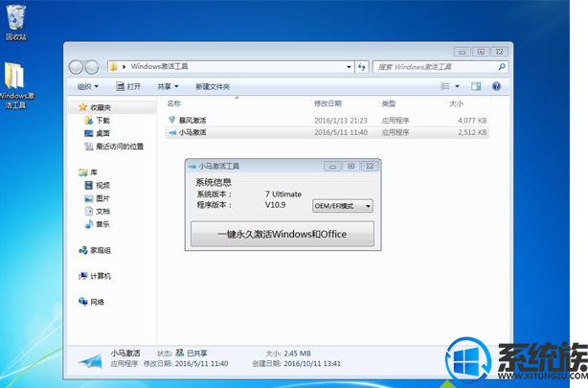The image size is (588, 388).
Task: Open the OEM/EFI模式 mode dropdown
Action: 343,206
